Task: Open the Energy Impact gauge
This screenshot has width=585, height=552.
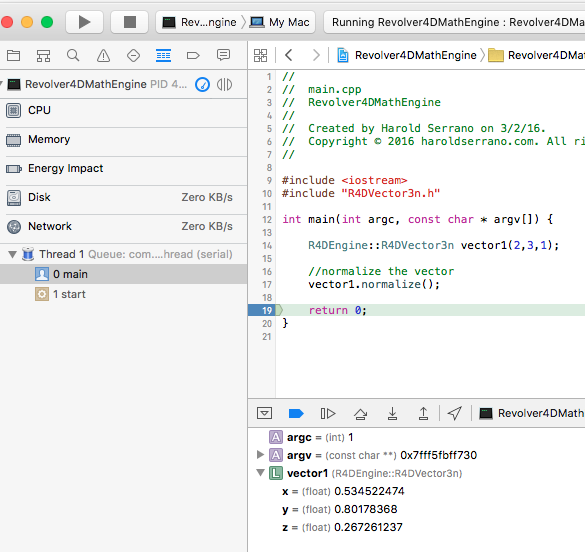Action: pos(123,168)
